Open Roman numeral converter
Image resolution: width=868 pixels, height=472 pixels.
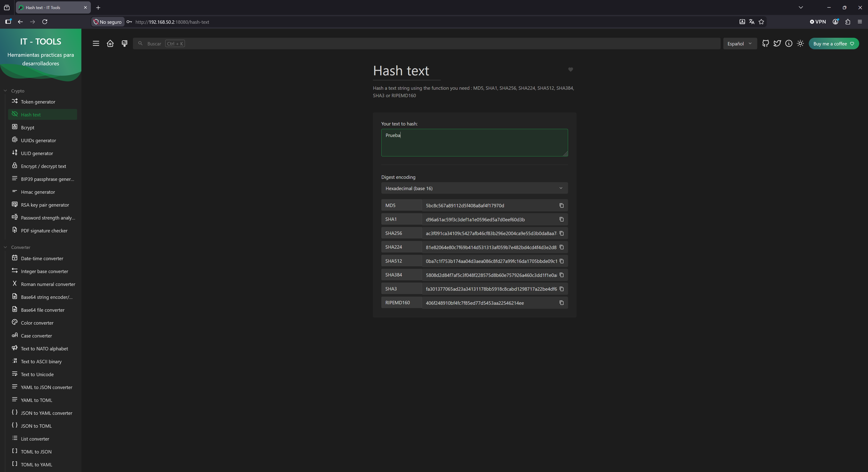click(42, 284)
